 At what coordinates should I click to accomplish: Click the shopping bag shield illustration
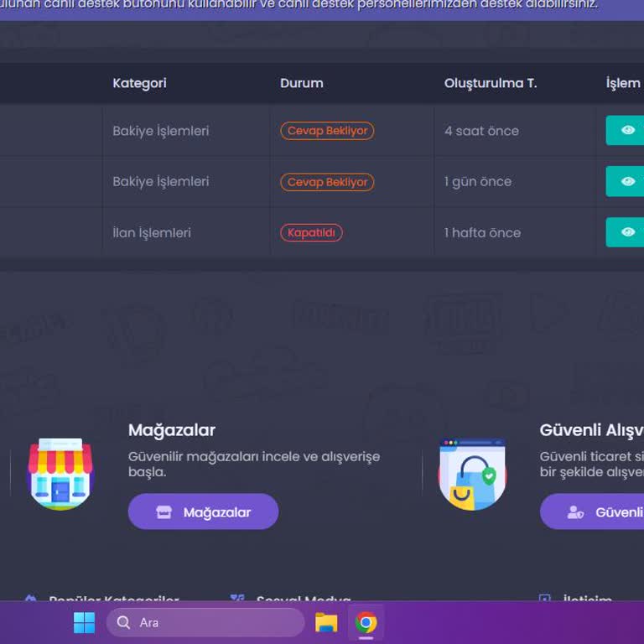point(472,475)
